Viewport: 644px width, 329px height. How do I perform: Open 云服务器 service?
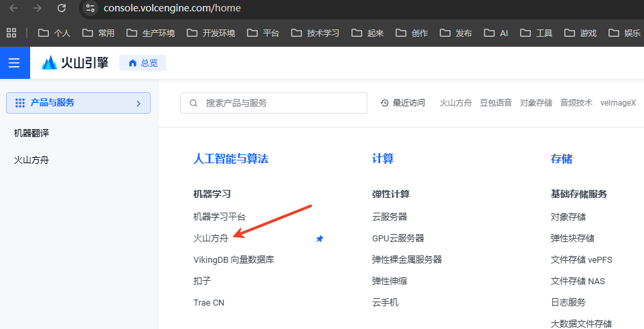[390, 217]
